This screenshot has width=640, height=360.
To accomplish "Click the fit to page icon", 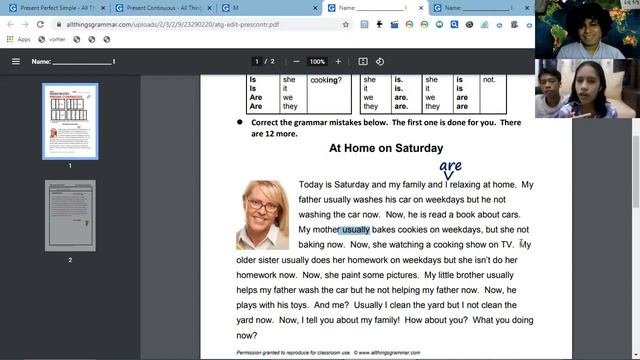I will click(x=363, y=62).
